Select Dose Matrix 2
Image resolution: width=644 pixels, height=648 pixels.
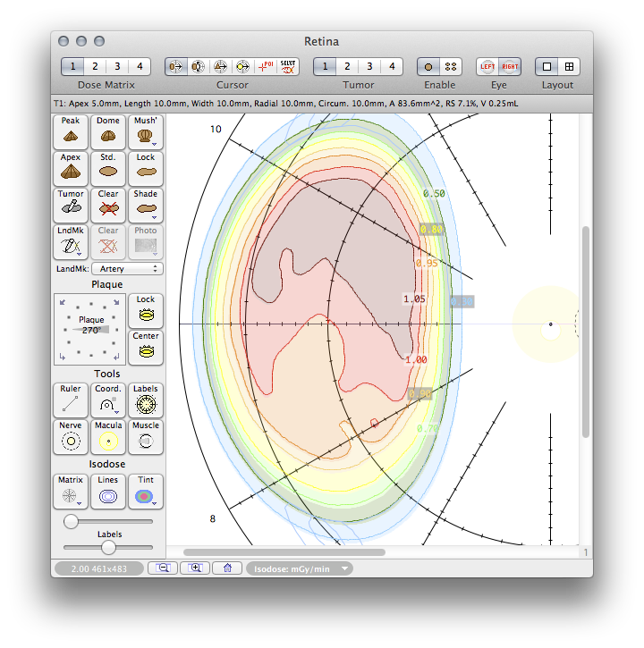coord(95,66)
